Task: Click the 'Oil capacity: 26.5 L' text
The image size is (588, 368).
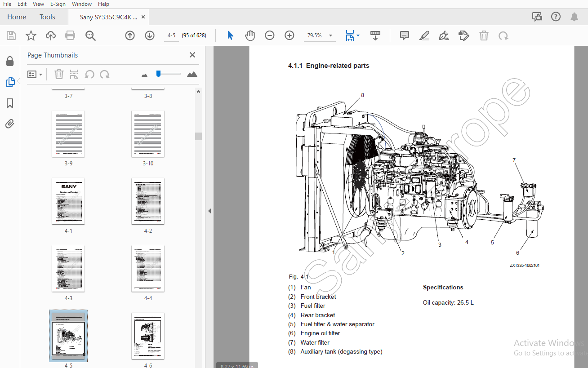Action: (x=448, y=303)
